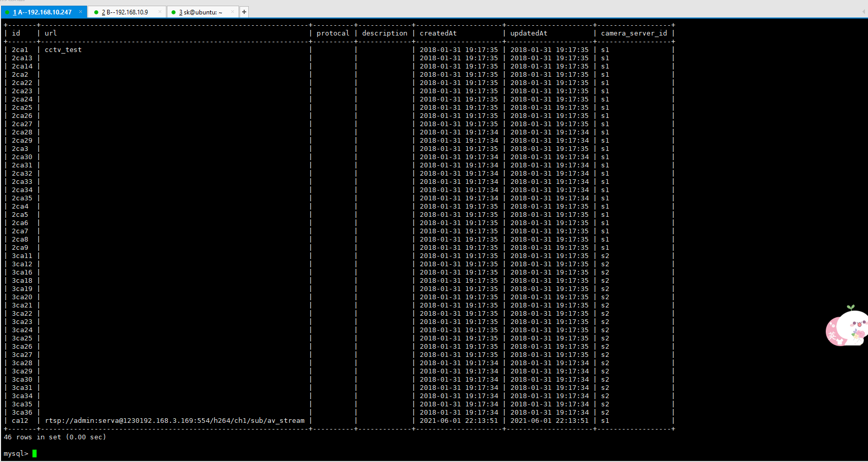Click row id '2ca22'
Screen dimensions: 868x462
(x=22, y=83)
